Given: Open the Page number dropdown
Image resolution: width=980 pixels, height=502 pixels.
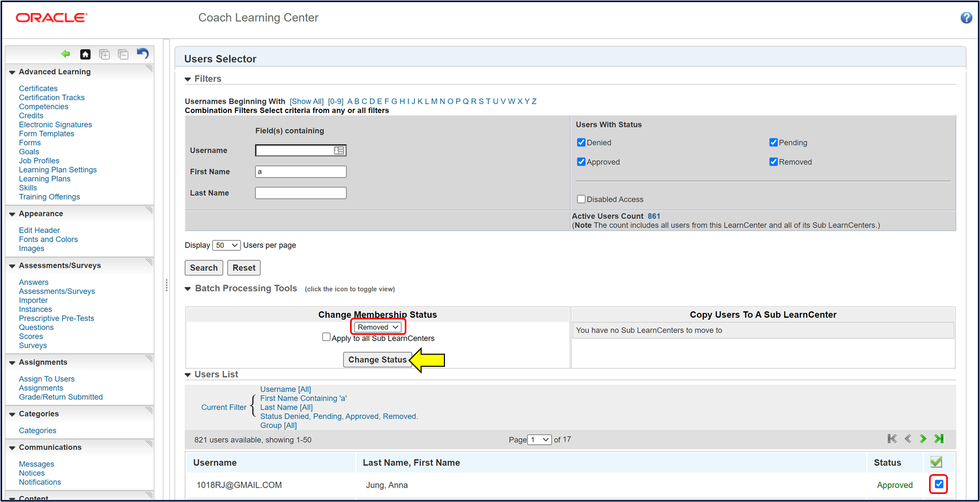Looking at the screenshot, I should [539, 440].
